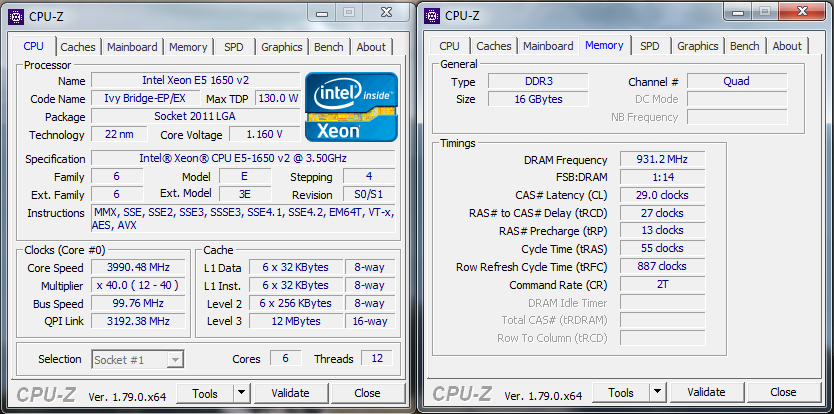Click Tools button in left CPU-Z window

click(x=205, y=393)
